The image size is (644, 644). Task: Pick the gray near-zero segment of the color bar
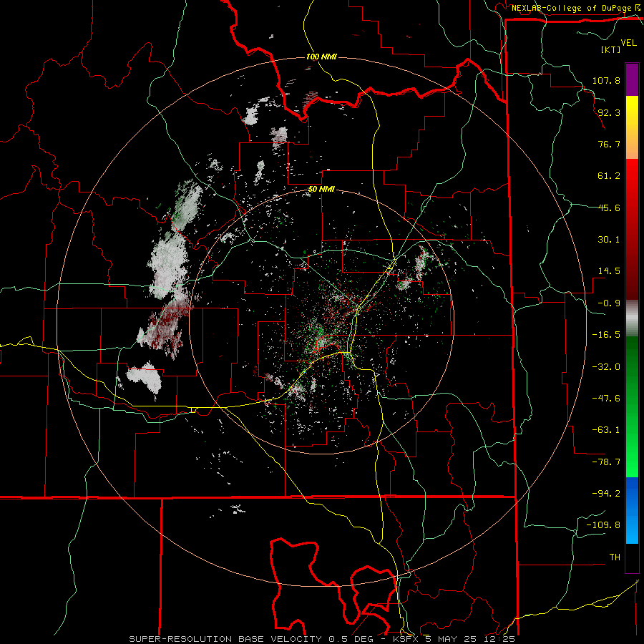(632, 318)
